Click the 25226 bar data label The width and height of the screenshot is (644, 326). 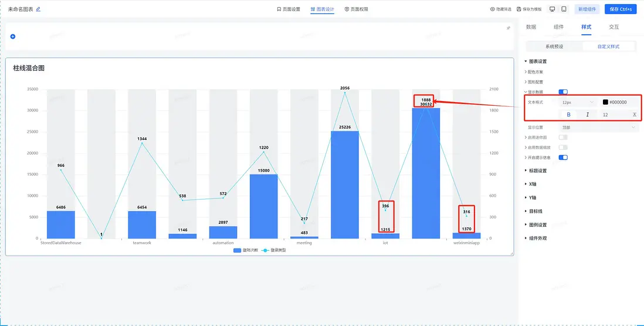point(345,127)
